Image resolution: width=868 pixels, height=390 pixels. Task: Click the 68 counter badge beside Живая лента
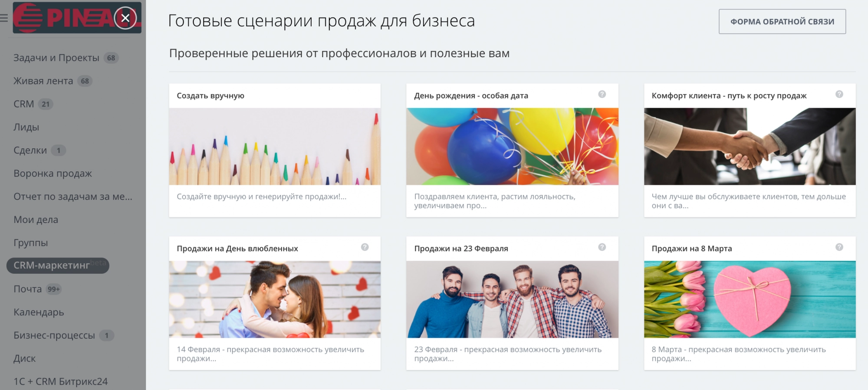pyautogui.click(x=85, y=81)
